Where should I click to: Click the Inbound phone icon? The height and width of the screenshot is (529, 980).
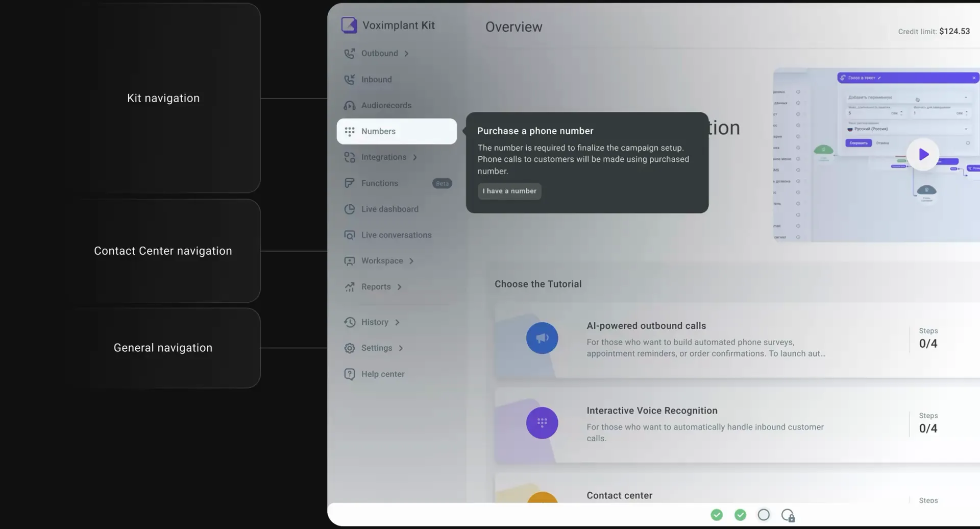[350, 80]
